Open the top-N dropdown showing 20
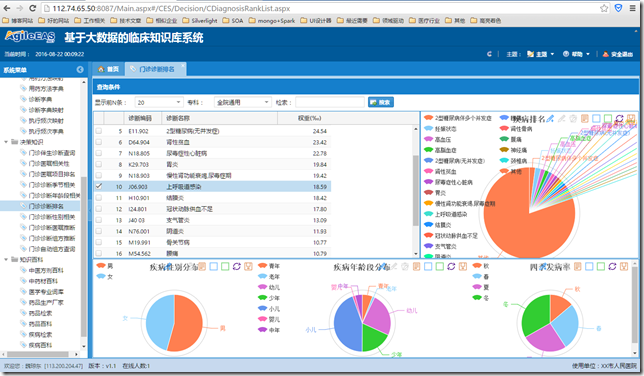644x376 pixels. pos(159,102)
